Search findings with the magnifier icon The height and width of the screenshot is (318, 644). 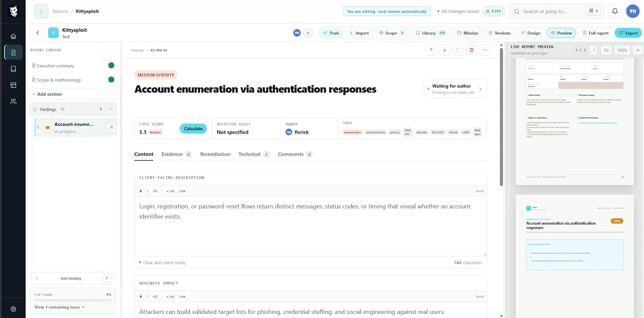(63, 109)
